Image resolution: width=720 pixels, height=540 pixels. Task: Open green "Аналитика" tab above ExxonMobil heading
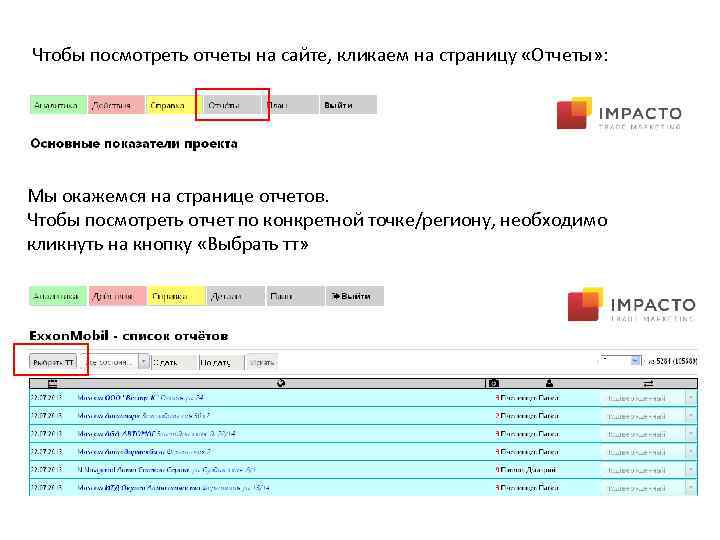tap(58, 296)
